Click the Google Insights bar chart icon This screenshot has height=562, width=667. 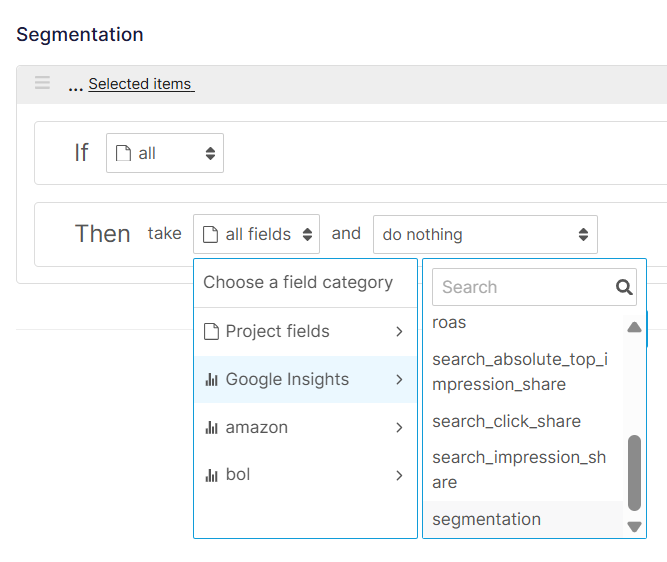(x=211, y=379)
